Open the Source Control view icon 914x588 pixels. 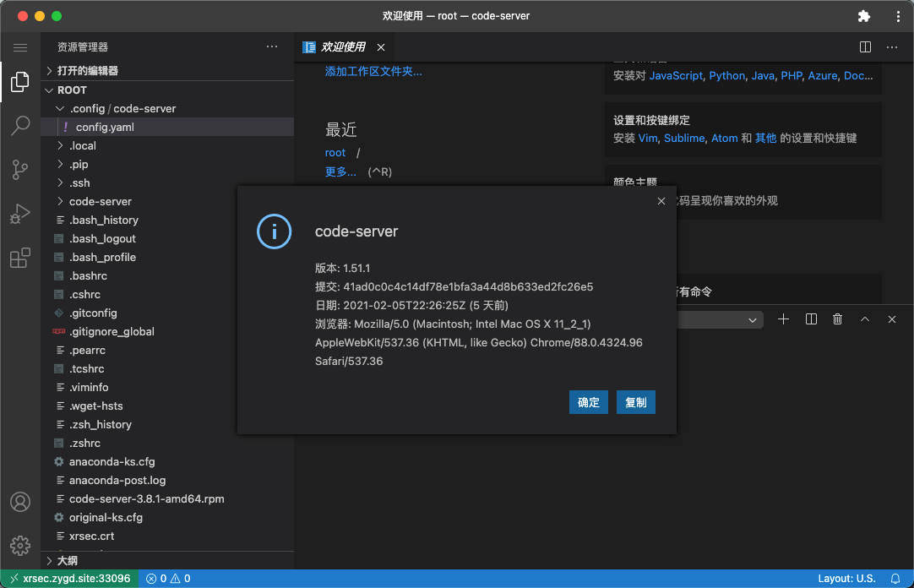tap(19, 170)
